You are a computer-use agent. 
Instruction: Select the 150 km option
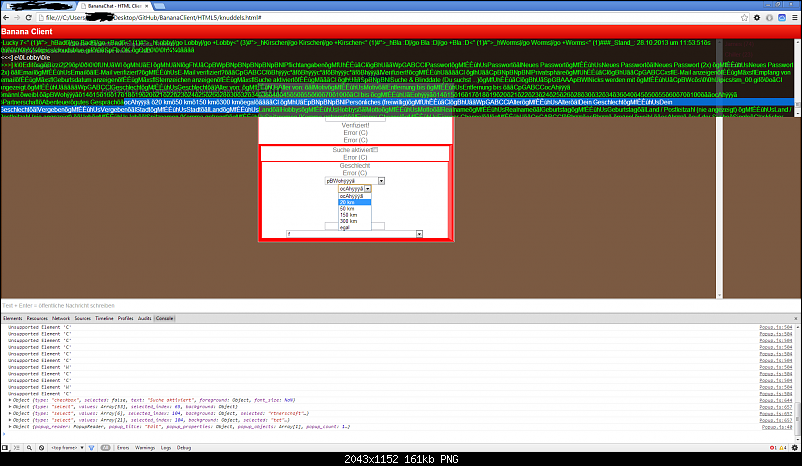(354, 215)
